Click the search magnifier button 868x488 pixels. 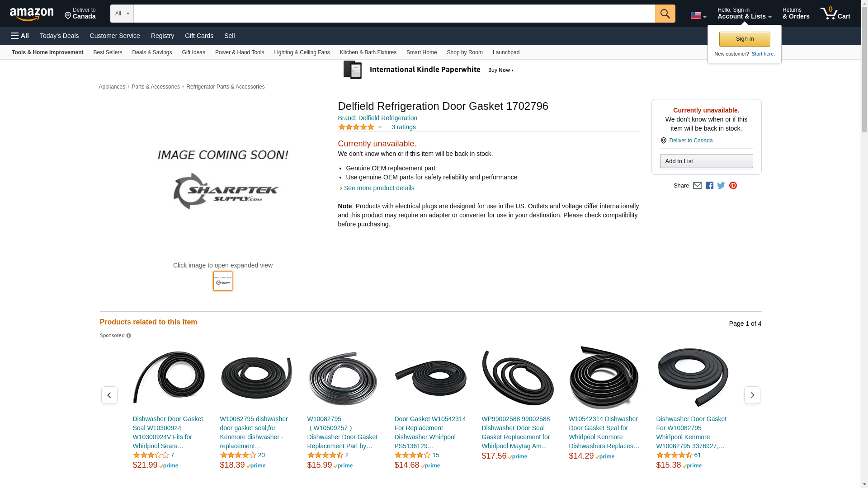point(665,14)
